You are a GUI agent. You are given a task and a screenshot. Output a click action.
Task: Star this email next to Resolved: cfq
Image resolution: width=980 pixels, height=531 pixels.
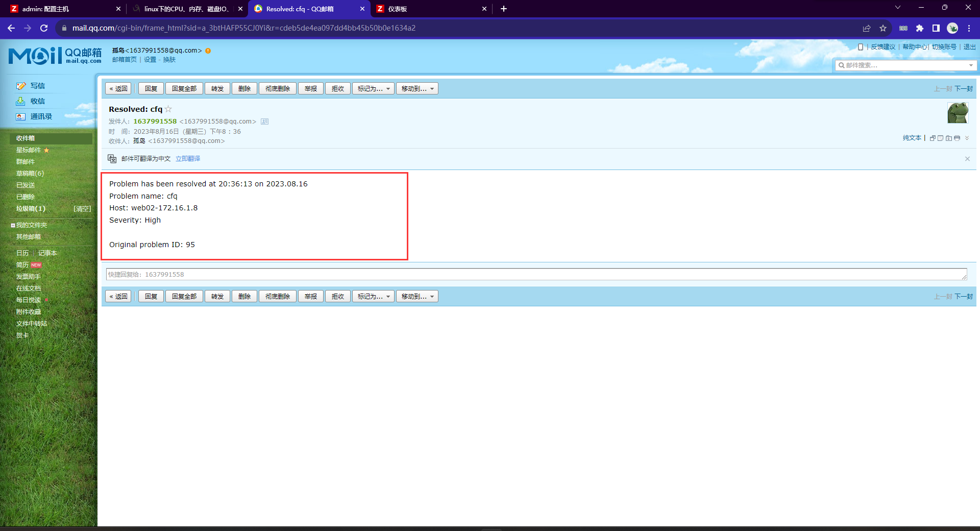coord(168,109)
